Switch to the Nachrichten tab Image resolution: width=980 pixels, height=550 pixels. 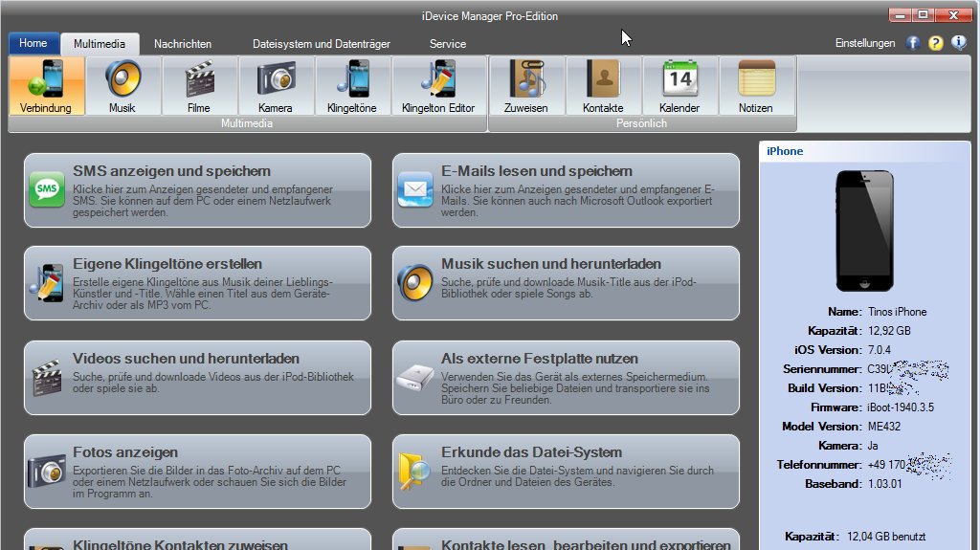click(183, 44)
